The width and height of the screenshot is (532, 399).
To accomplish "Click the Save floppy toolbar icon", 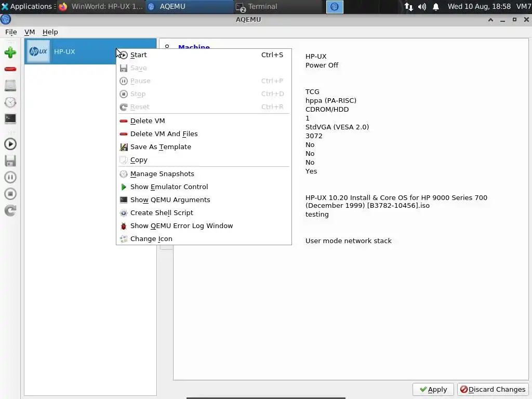I will [10, 161].
